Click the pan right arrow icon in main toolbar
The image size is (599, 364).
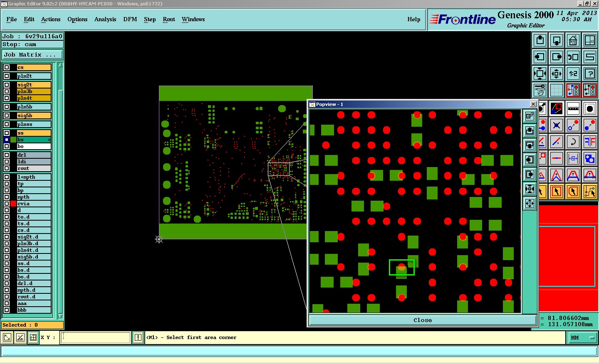click(557, 57)
